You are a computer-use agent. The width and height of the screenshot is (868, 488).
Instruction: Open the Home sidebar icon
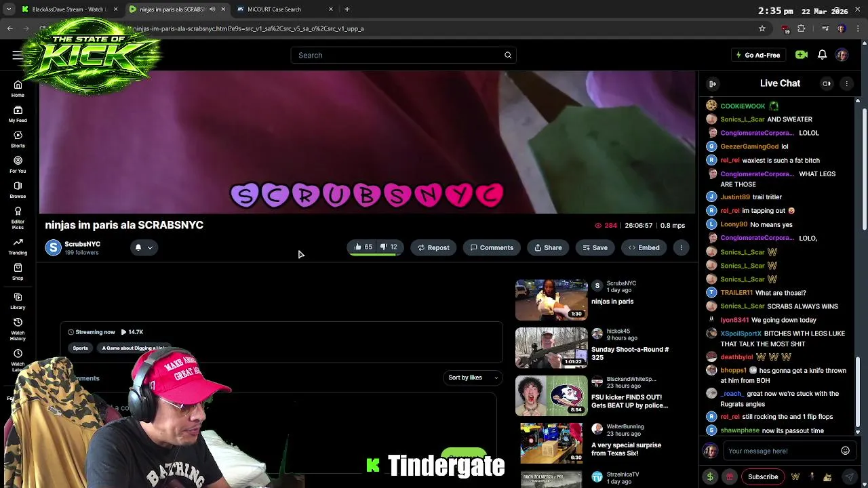coord(18,88)
